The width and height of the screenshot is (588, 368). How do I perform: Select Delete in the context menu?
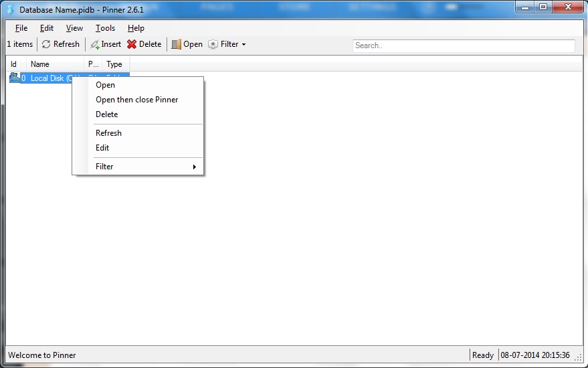point(106,114)
